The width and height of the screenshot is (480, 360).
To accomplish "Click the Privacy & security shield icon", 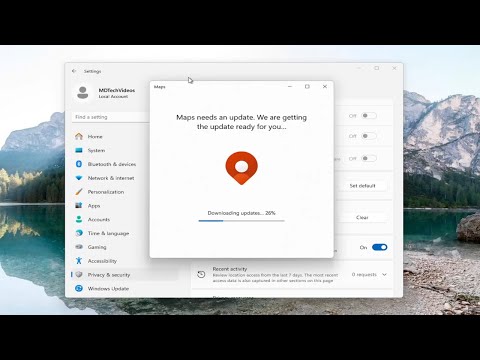I will [79, 275].
